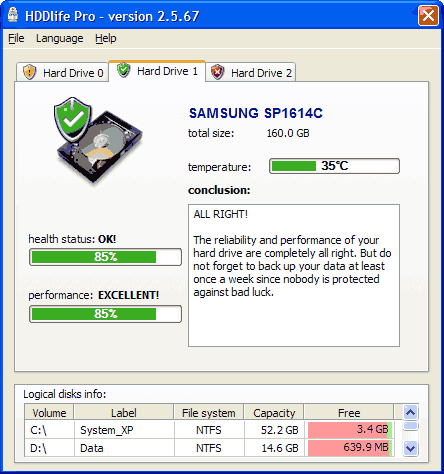This screenshot has height=474, width=444.
Task: Click the health status 85% progress bar
Action: pos(105,257)
